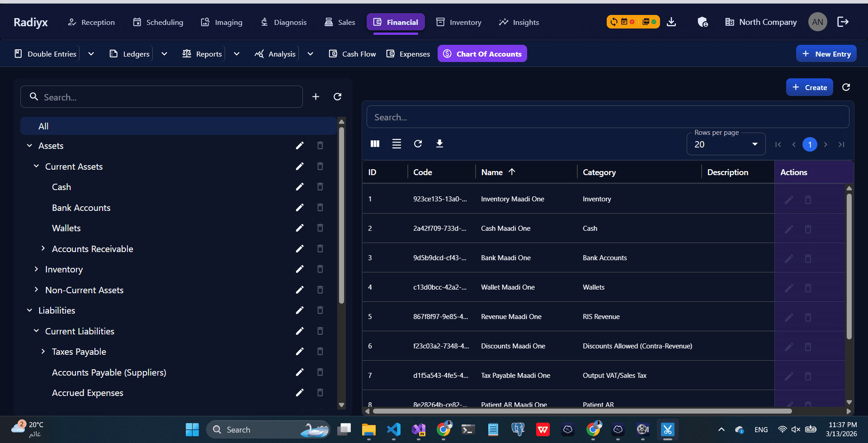This screenshot has width=868, height=443.
Task: Expand the Accounts Receivable node
Action: pyautogui.click(x=43, y=248)
